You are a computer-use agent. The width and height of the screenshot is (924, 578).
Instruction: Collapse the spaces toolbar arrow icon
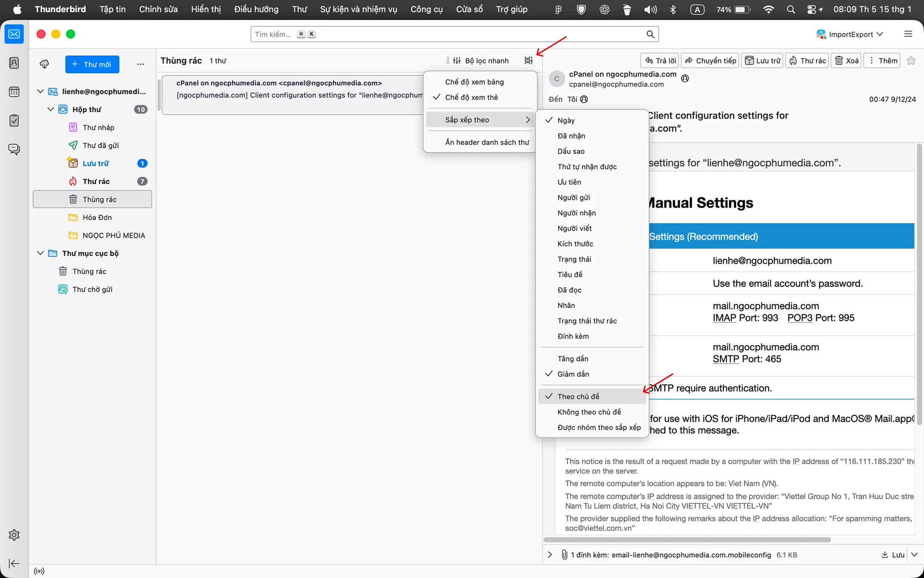pyautogui.click(x=14, y=563)
